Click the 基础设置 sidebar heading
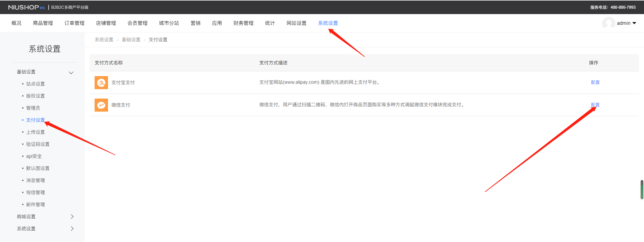Viewport: 644px width, 242px height. [x=26, y=72]
